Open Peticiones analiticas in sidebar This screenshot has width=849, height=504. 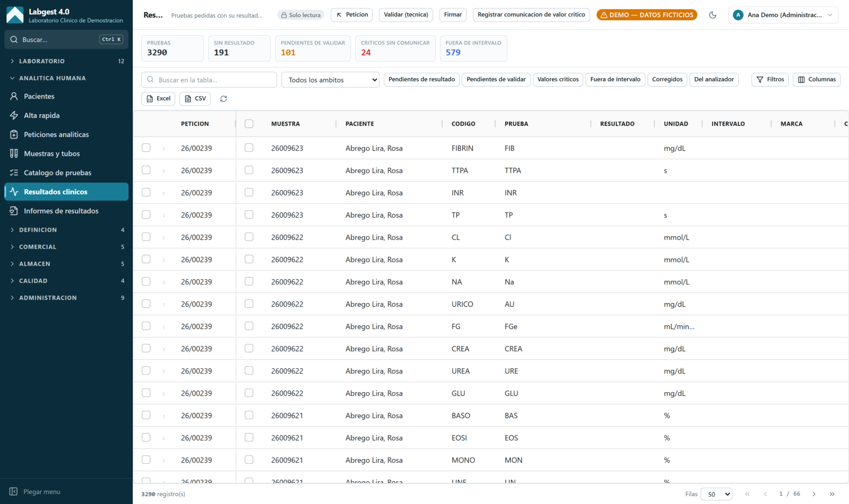[x=66, y=134]
